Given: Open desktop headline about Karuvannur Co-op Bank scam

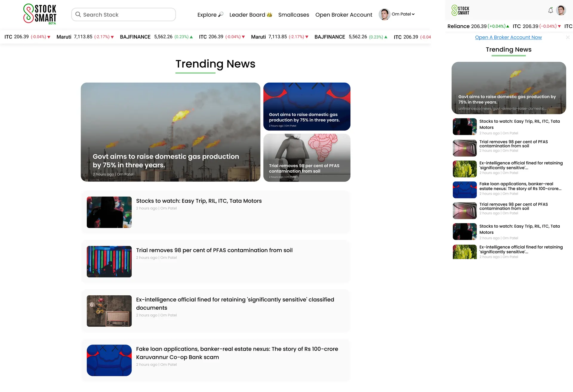Looking at the screenshot, I should click(x=237, y=353).
